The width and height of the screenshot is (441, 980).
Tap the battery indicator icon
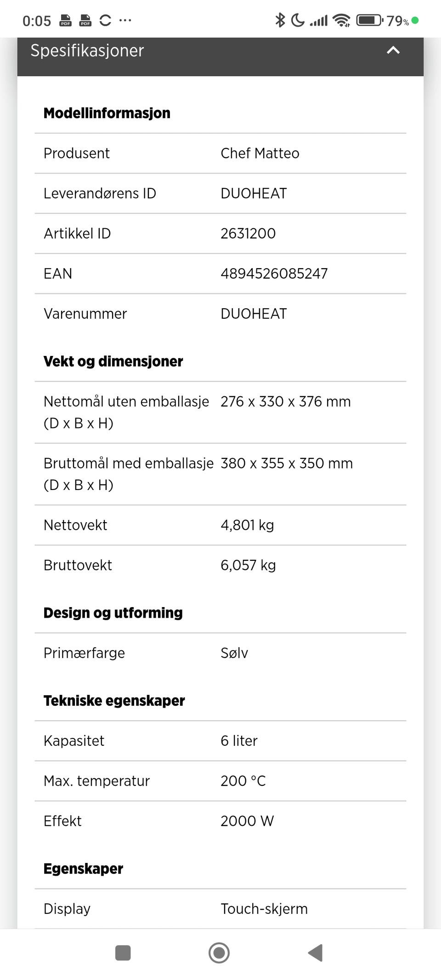(369, 20)
